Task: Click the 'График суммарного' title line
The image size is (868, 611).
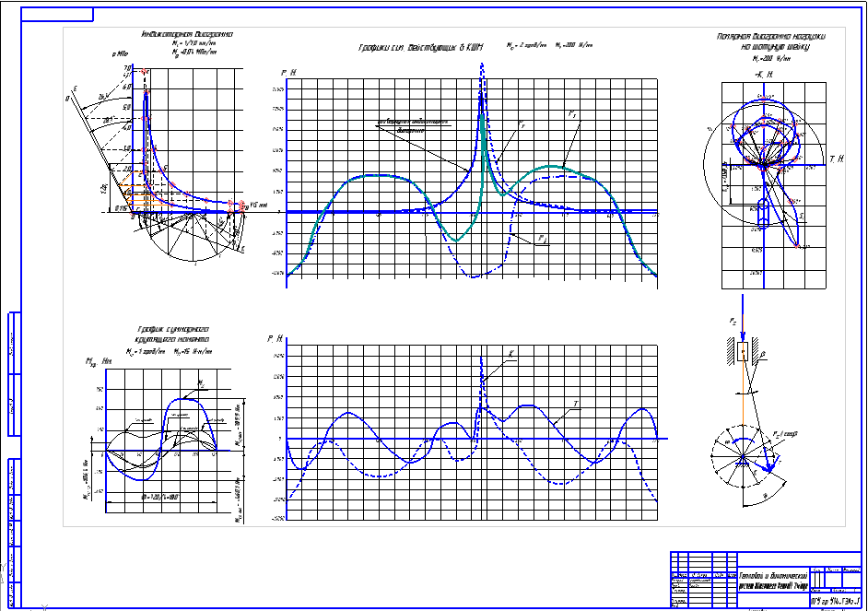Action: click(x=172, y=329)
